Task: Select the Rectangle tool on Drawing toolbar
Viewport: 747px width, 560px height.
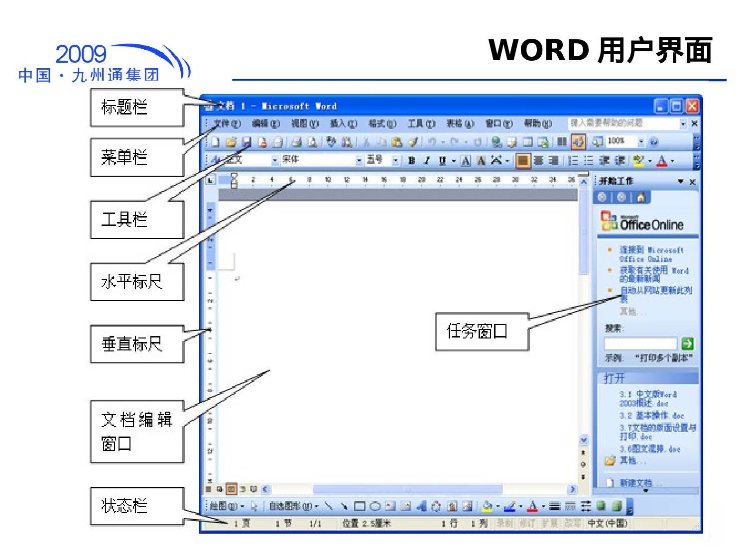Action: [360, 506]
